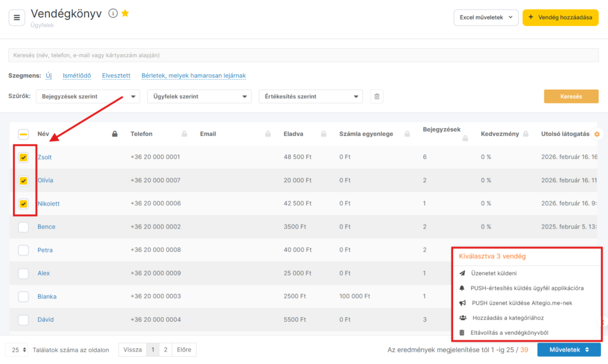Viewport: 608px width, 364px height.
Task: Check the checkbox for Bence
Action: [x=23, y=227]
